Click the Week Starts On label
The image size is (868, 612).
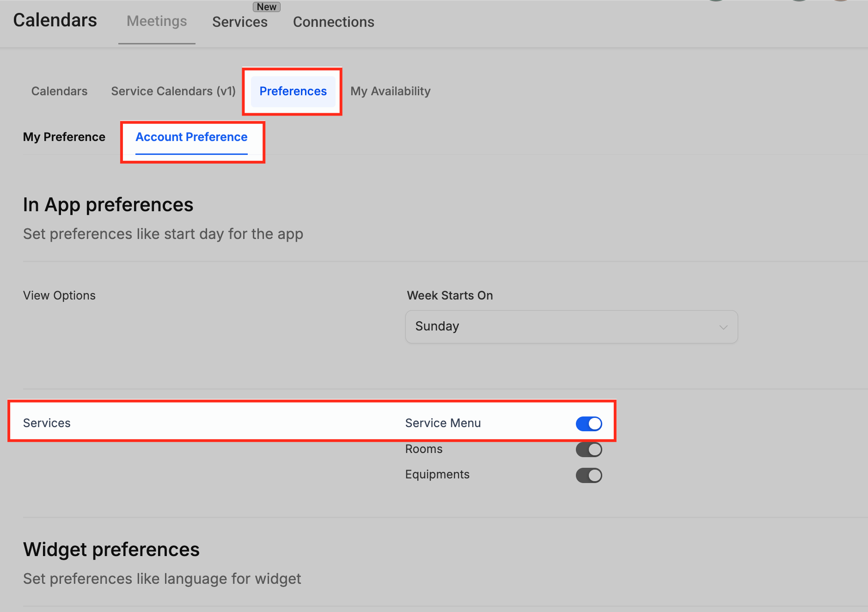coord(450,295)
